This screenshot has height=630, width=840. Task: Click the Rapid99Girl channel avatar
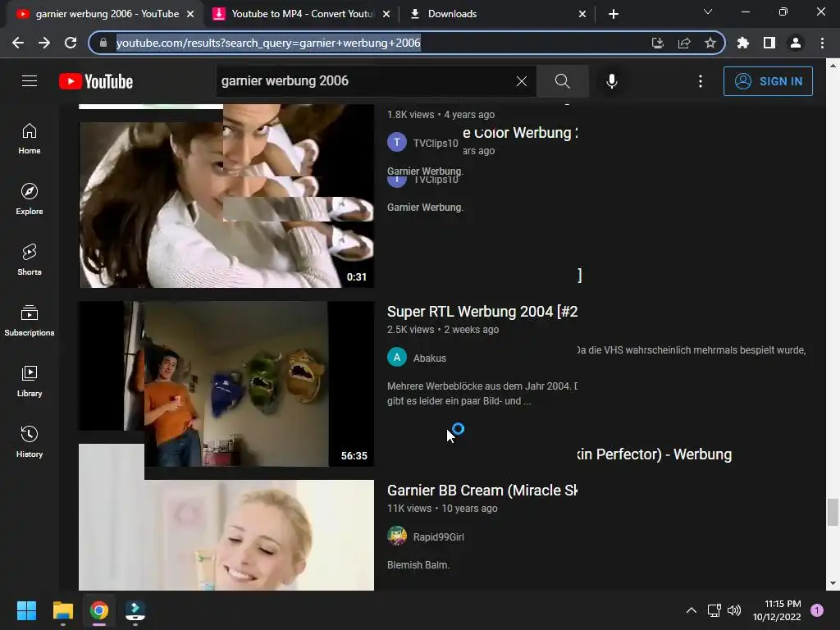point(397,536)
